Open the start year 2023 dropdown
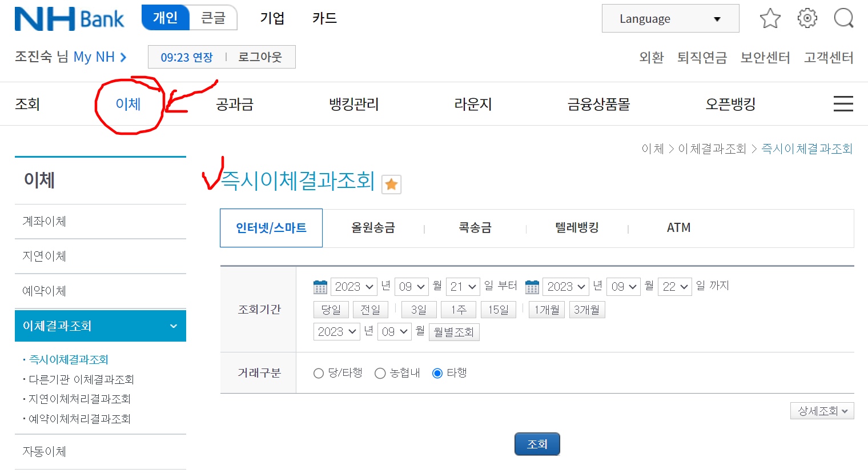 pos(353,286)
